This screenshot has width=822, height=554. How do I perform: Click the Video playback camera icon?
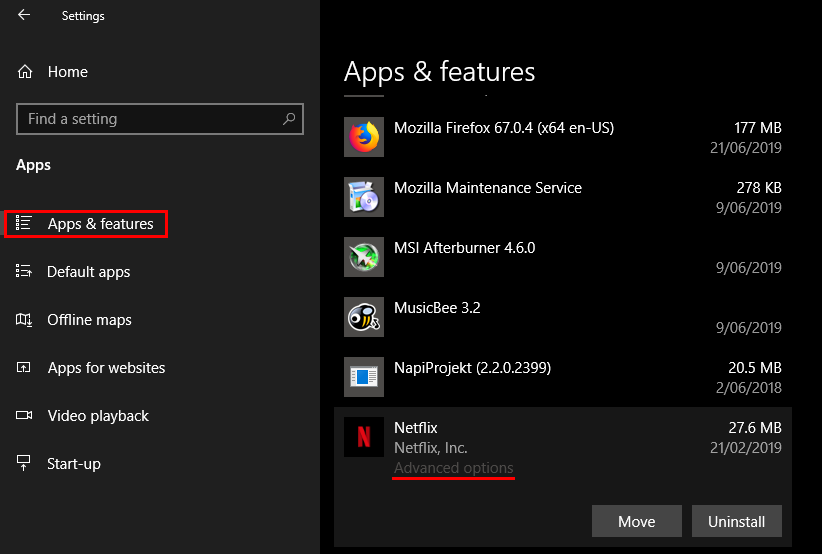pyautogui.click(x=24, y=416)
